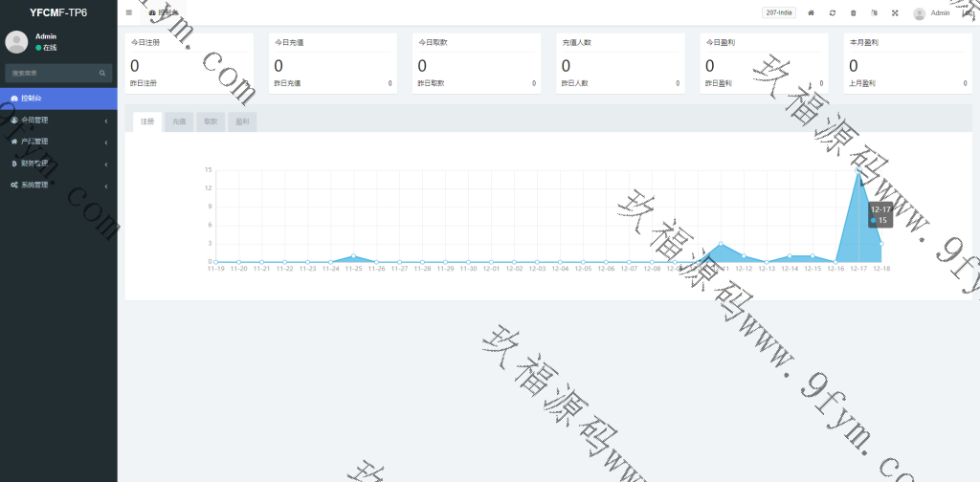Click the refresh icon in top bar

(x=833, y=12)
